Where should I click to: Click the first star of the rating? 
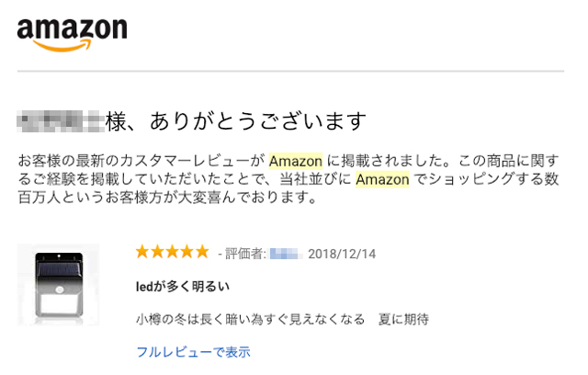tap(142, 252)
